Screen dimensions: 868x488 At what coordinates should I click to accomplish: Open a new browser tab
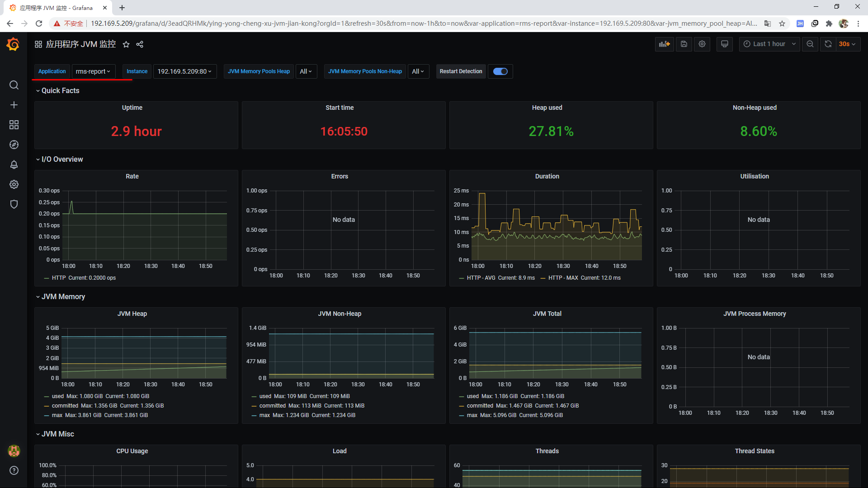(x=122, y=8)
